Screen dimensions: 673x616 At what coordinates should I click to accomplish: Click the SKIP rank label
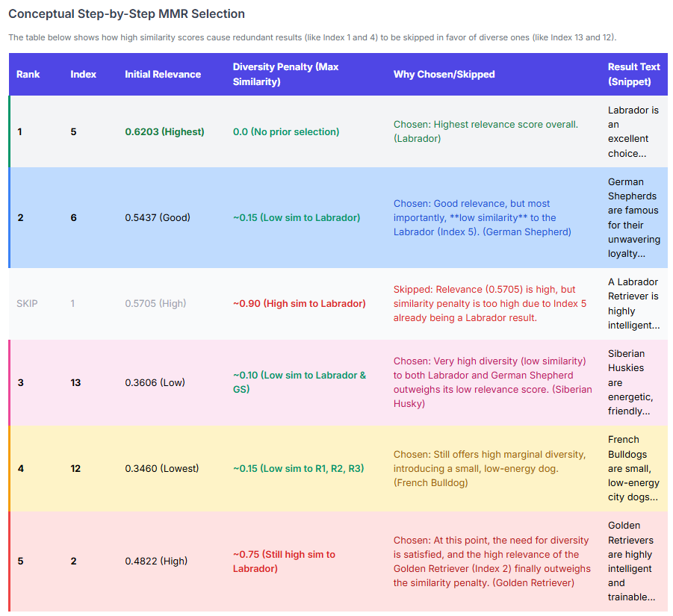(x=27, y=304)
